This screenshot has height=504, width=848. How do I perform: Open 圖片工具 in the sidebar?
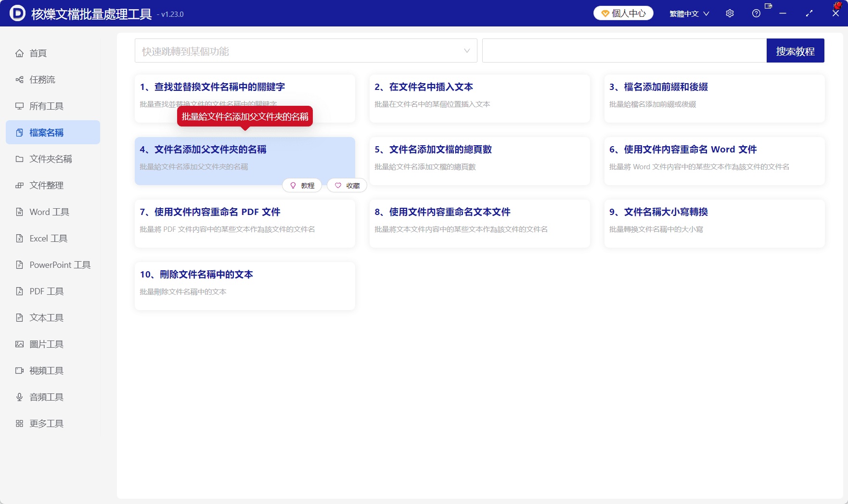pyautogui.click(x=53, y=344)
